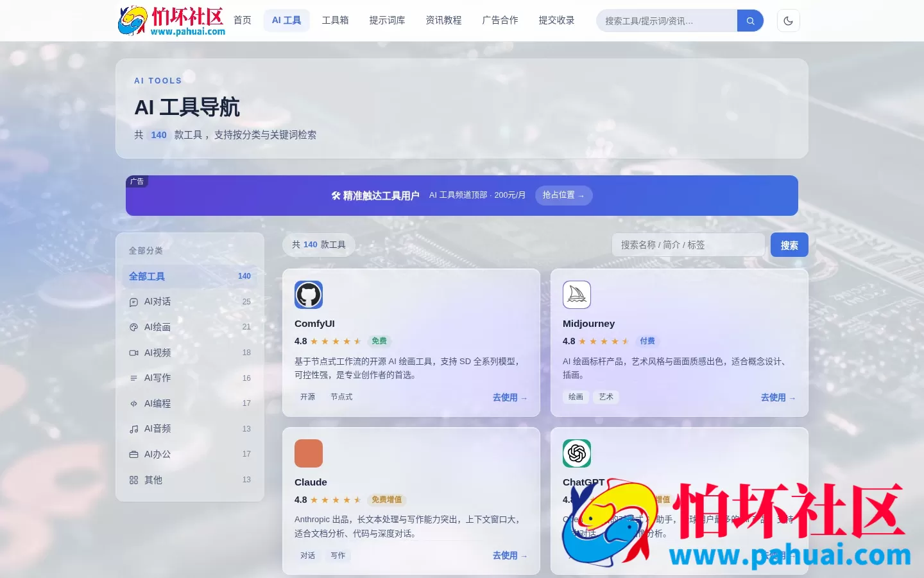
Task: Click the blue 搜索 button
Action: tap(789, 245)
